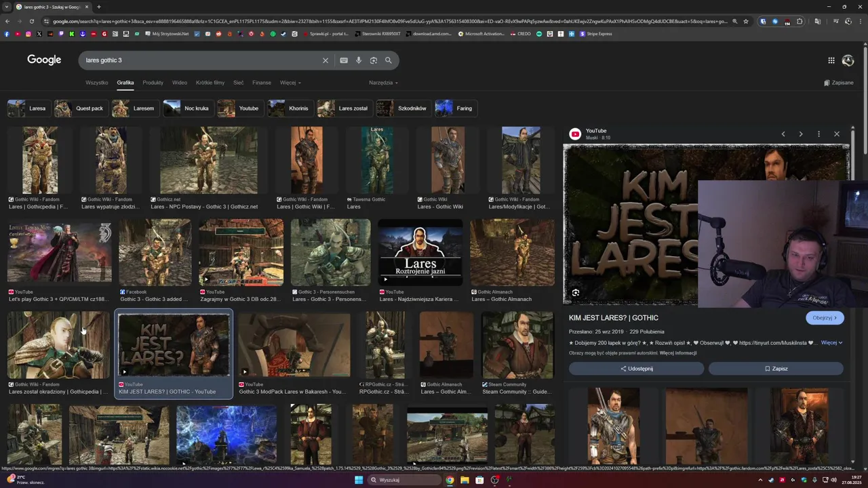Expand the Więcej dropdown in search tabs
The image size is (868, 488).
(290, 83)
